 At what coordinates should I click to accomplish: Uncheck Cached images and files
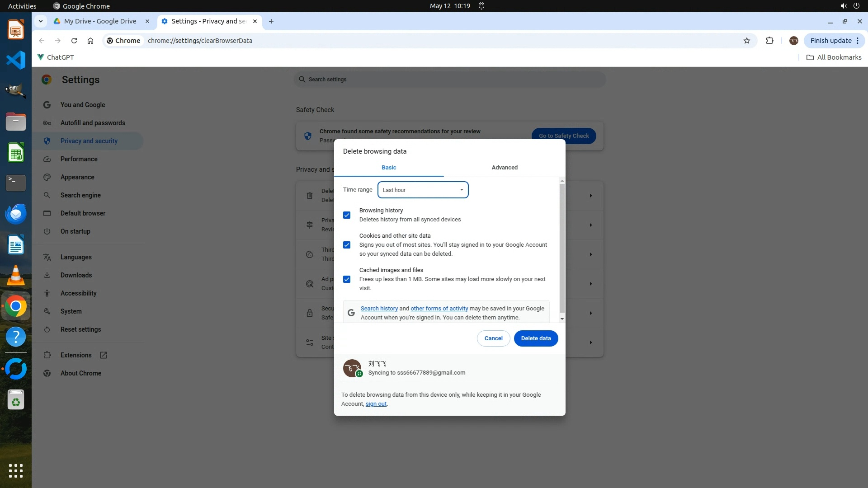[x=347, y=279]
